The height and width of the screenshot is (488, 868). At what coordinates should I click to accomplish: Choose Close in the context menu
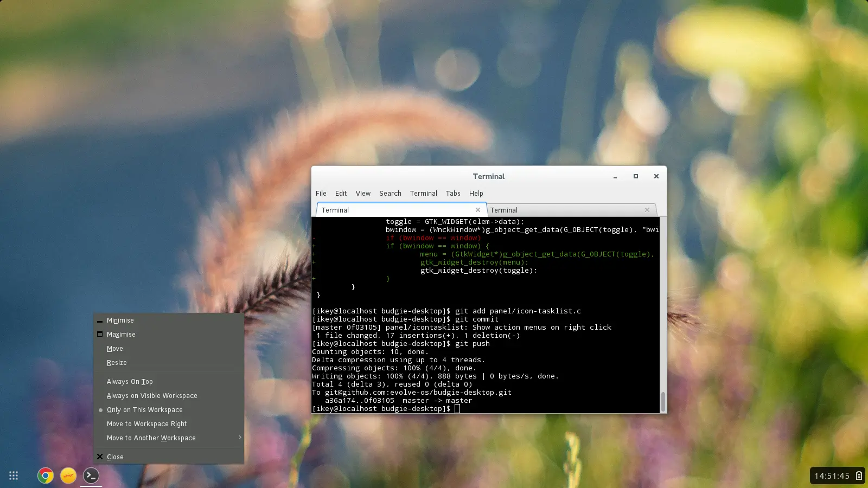point(168,457)
